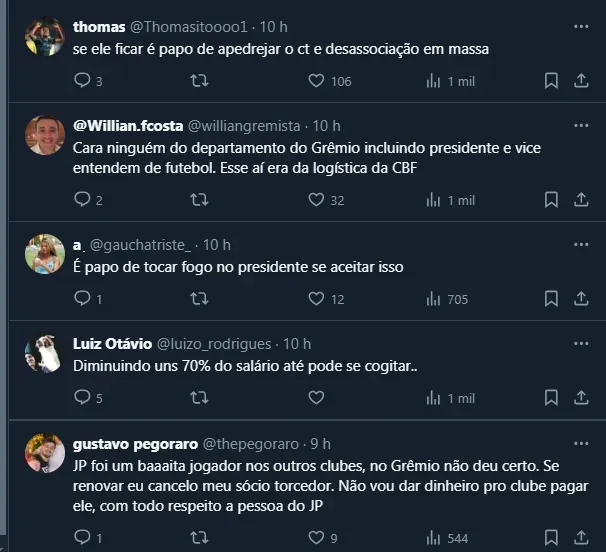
Task: Open @luizo_rodrigues profile link
Action: coord(219,343)
